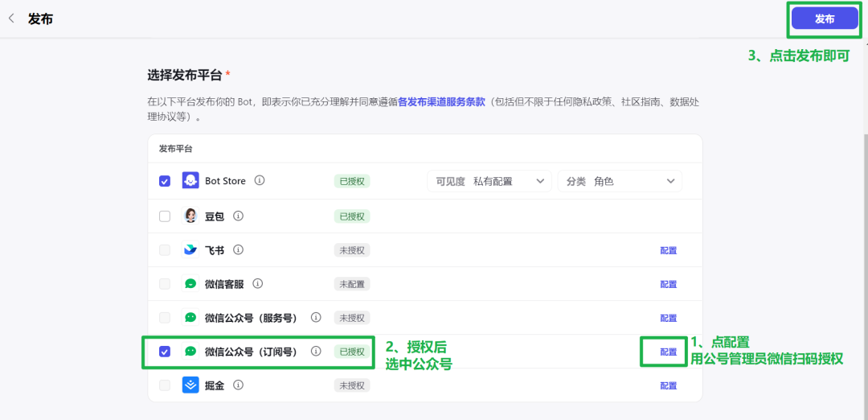
Task: Click the 微信客服 icon
Action: (x=190, y=284)
